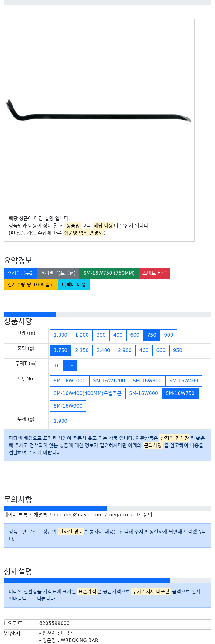Open model SM-16W1000
The height and width of the screenshot is (644, 215).
[69, 381]
